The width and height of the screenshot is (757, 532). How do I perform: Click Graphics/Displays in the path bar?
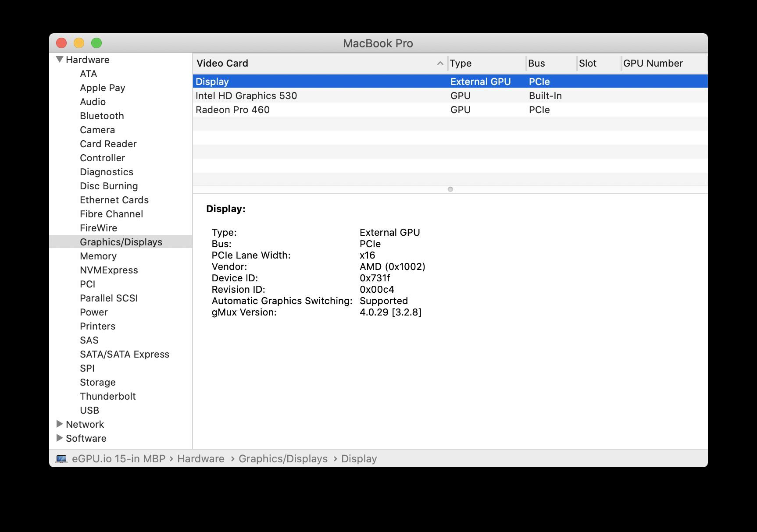coord(283,459)
